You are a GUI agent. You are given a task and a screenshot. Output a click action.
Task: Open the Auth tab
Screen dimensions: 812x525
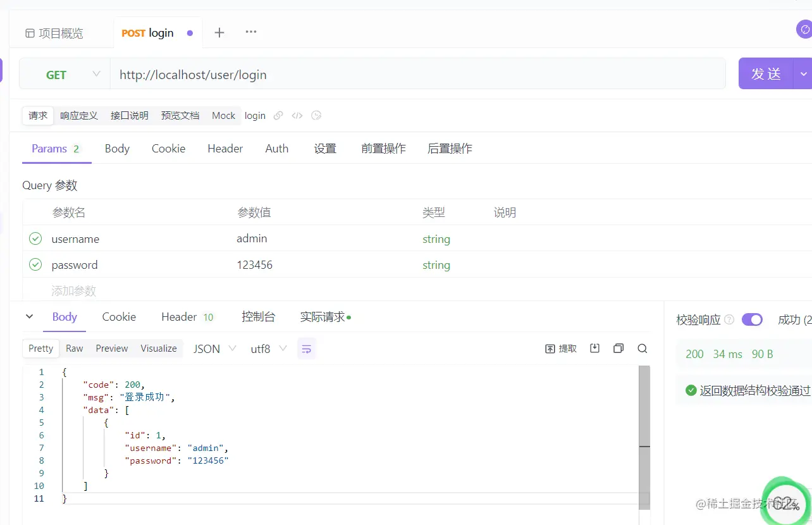click(x=277, y=149)
